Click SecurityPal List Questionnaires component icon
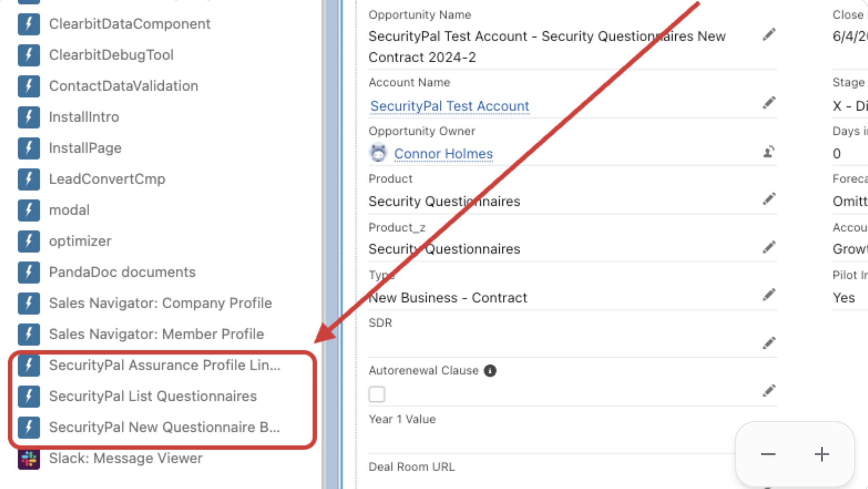 (x=28, y=396)
